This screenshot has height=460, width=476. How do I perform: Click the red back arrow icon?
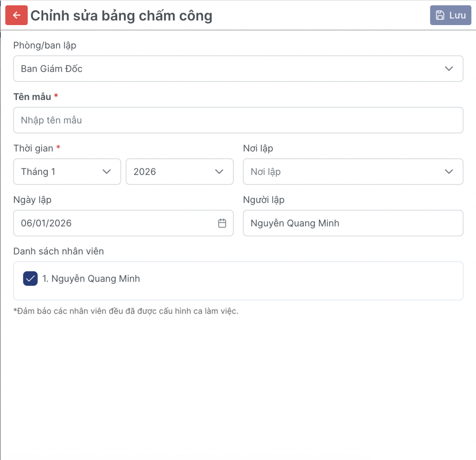click(x=16, y=15)
